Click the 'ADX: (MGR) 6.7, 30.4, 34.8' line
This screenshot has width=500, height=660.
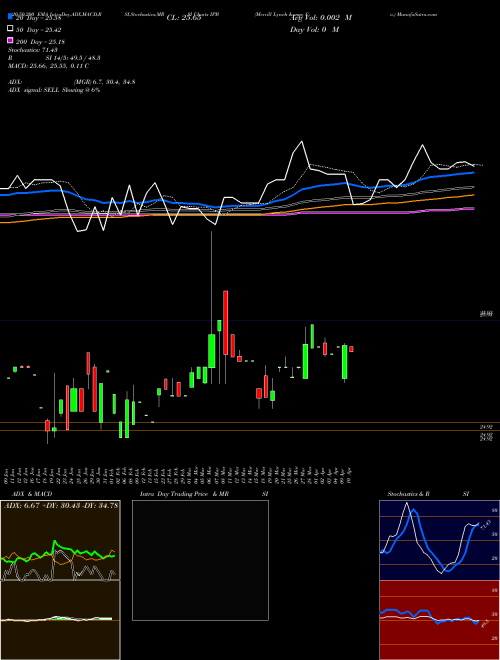click(x=72, y=82)
